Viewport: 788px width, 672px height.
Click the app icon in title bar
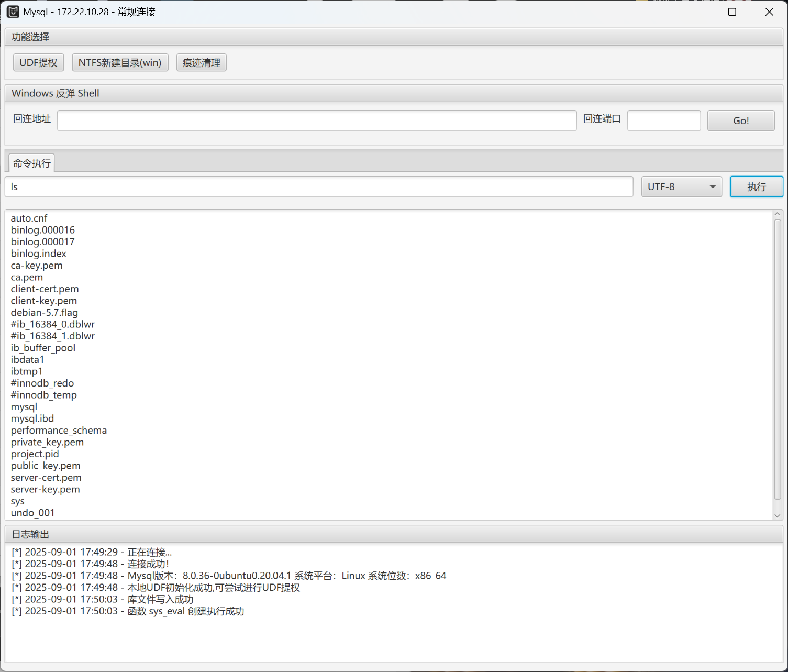pyautogui.click(x=13, y=12)
